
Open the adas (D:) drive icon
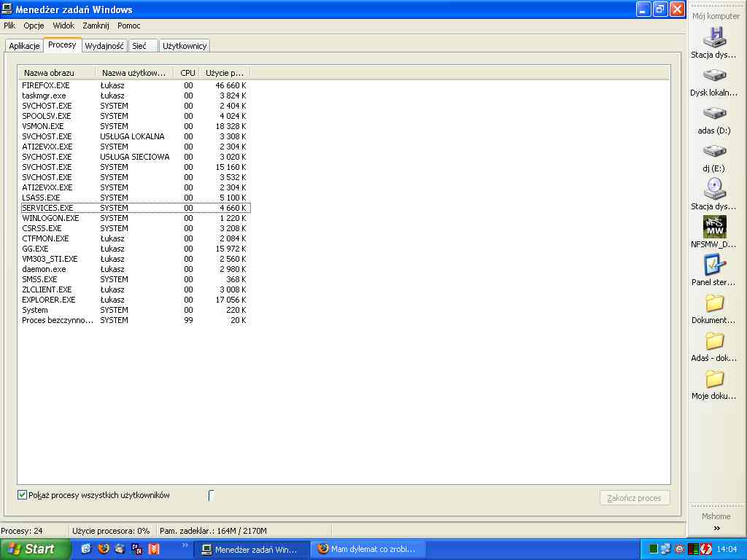coord(714,113)
